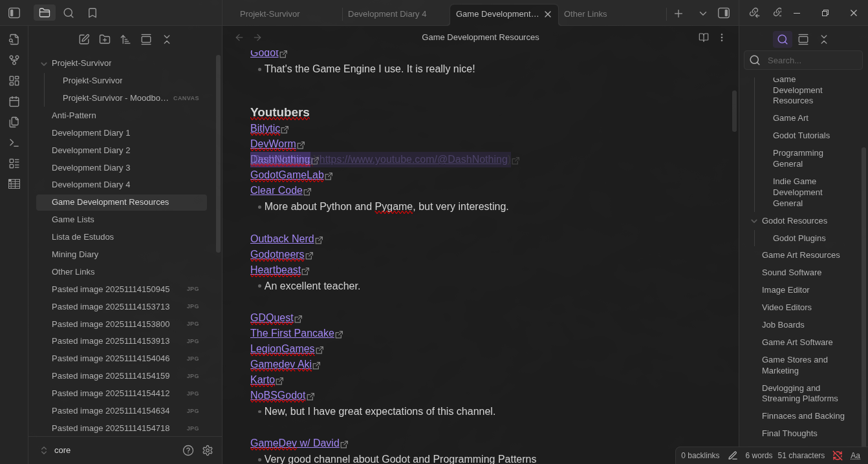Open today's daily note with the calendar icon
Viewport: 868px width, 464px height.
[x=14, y=101]
